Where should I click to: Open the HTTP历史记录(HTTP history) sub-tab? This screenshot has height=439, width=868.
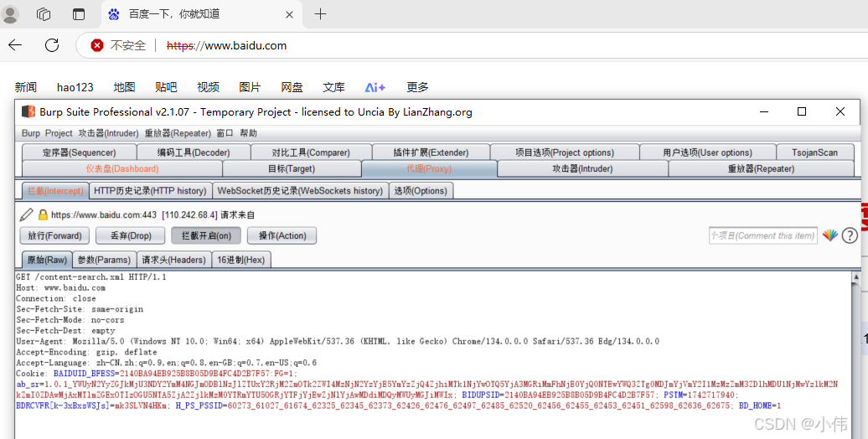pyautogui.click(x=149, y=191)
